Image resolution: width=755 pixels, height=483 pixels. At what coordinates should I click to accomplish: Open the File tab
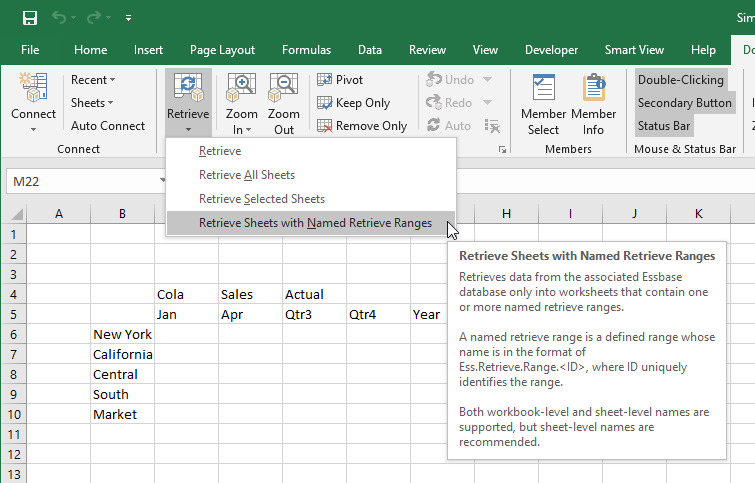coord(30,50)
